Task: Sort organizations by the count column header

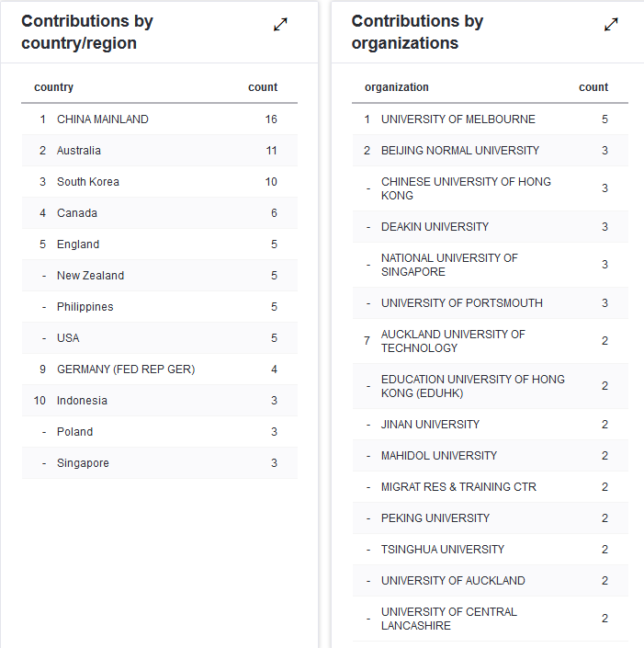Action: [593, 87]
